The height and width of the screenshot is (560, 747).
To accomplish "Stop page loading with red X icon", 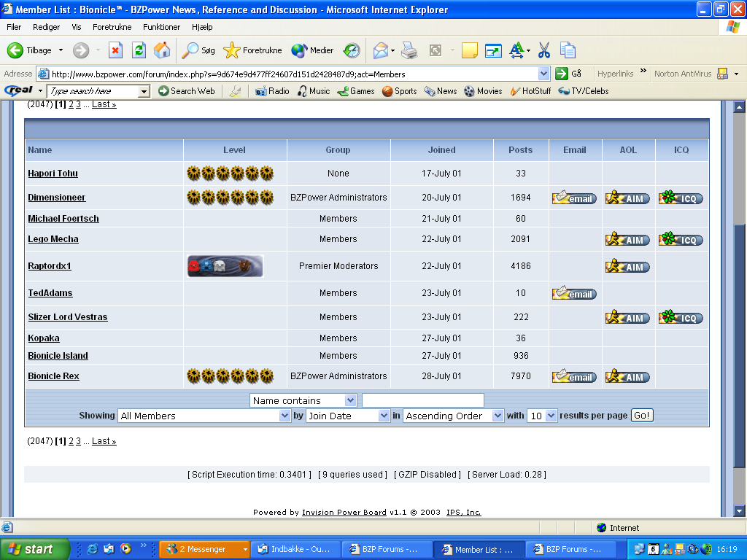I will (x=115, y=50).
